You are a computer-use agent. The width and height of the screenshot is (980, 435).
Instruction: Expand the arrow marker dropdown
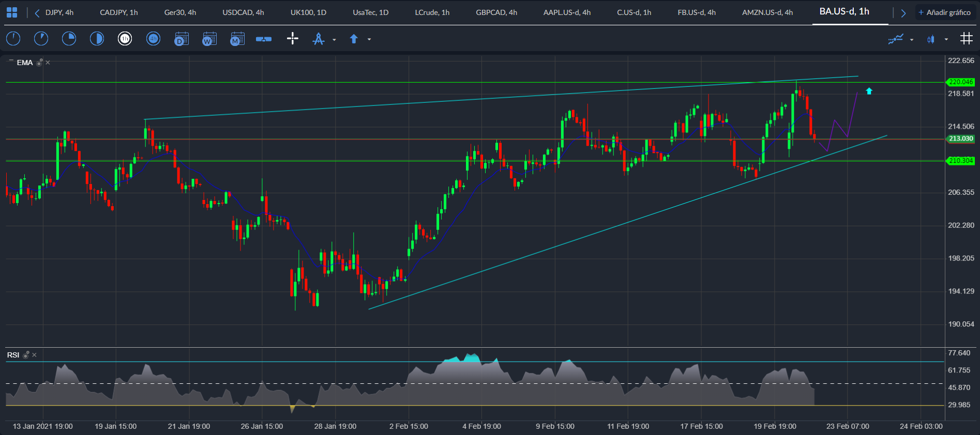tap(369, 39)
